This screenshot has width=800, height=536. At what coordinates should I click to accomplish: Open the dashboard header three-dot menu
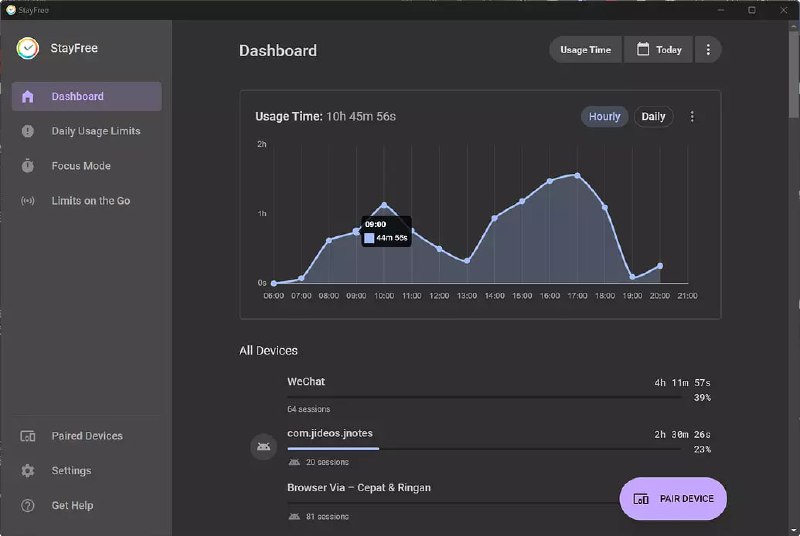[708, 50]
